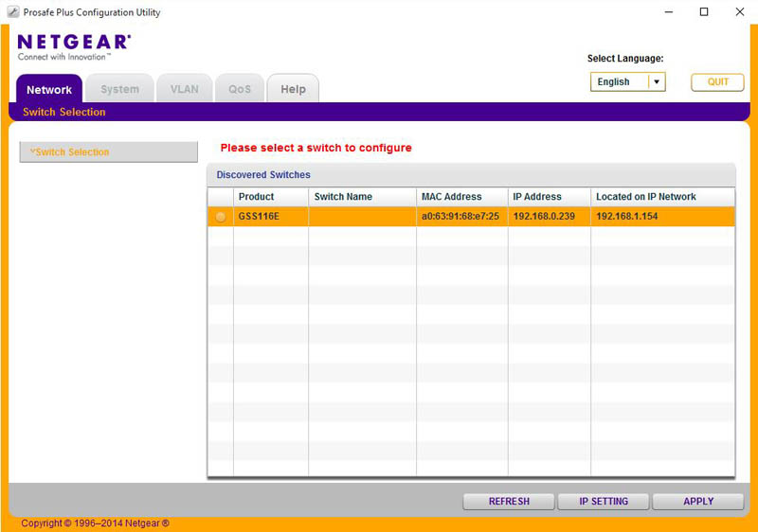Open the Help tab
The height and width of the screenshot is (532, 758).
coord(293,89)
